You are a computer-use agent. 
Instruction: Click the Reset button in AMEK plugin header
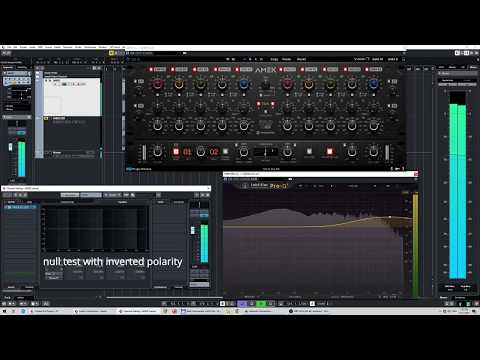tap(301, 59)
